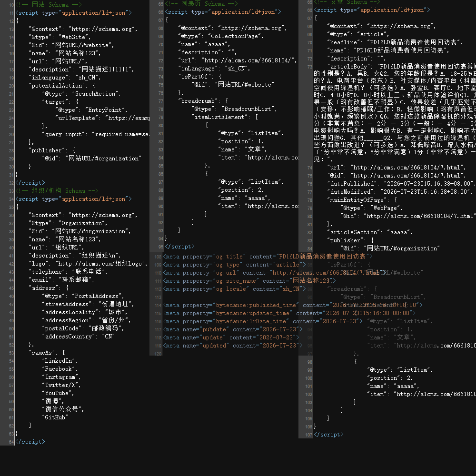Click the "mainEntityOfPage": { line

point(362,200)
